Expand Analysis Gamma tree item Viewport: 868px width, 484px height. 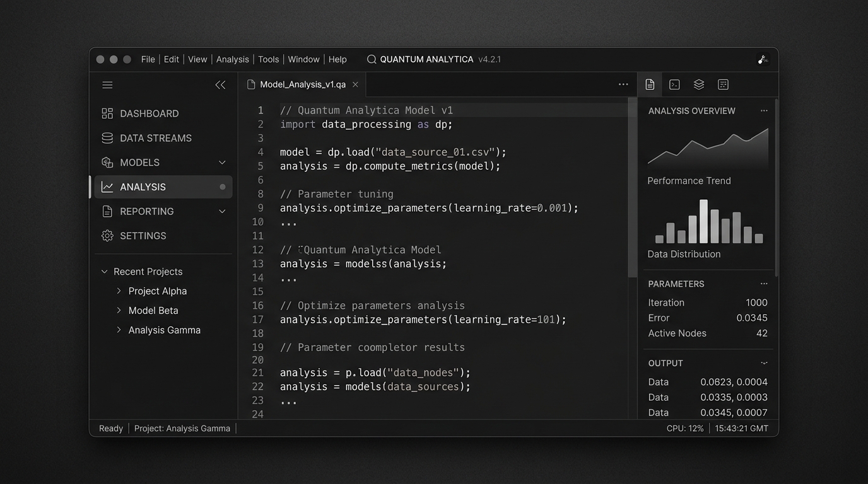(x=119, y=330)
